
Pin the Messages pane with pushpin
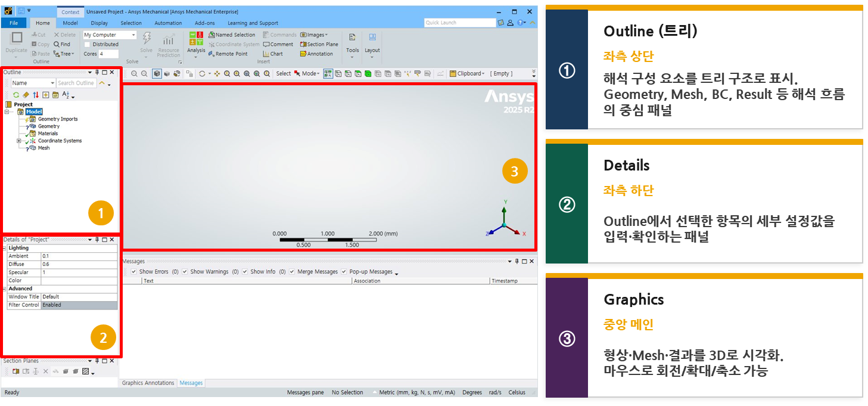click(517, 261)
